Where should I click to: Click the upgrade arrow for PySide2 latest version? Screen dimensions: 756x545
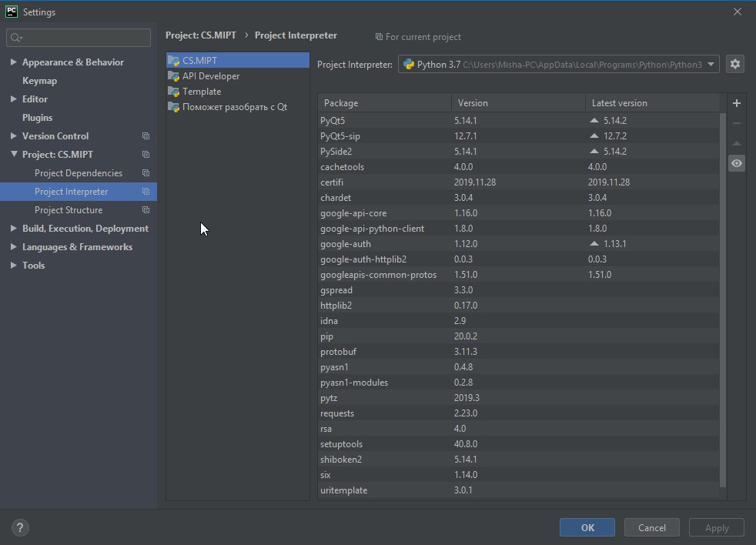(594, 151)
